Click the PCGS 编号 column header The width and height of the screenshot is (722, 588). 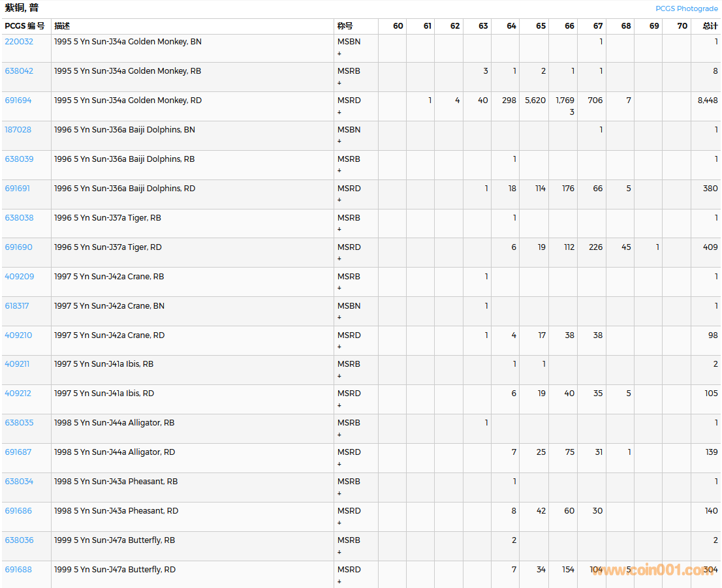click(25, 26)
